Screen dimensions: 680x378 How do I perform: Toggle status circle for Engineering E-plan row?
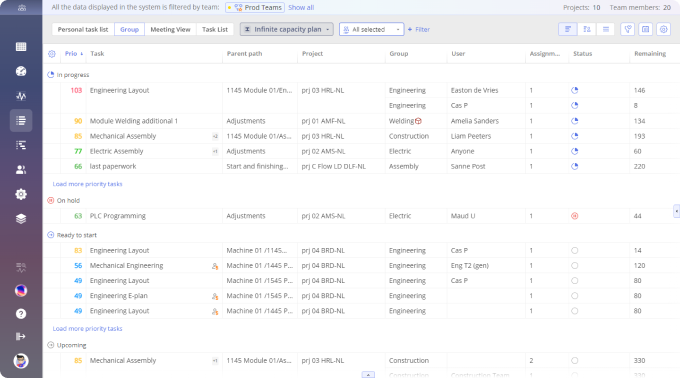pos(575,296)
